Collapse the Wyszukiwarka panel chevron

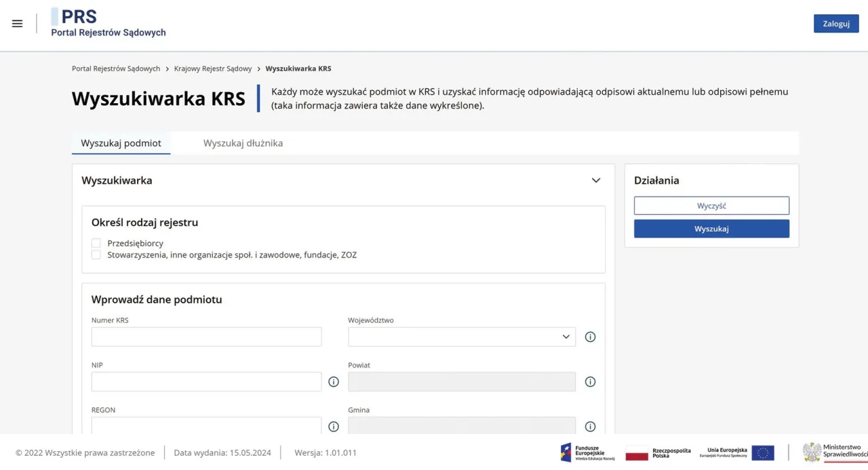tap(595, 180)
